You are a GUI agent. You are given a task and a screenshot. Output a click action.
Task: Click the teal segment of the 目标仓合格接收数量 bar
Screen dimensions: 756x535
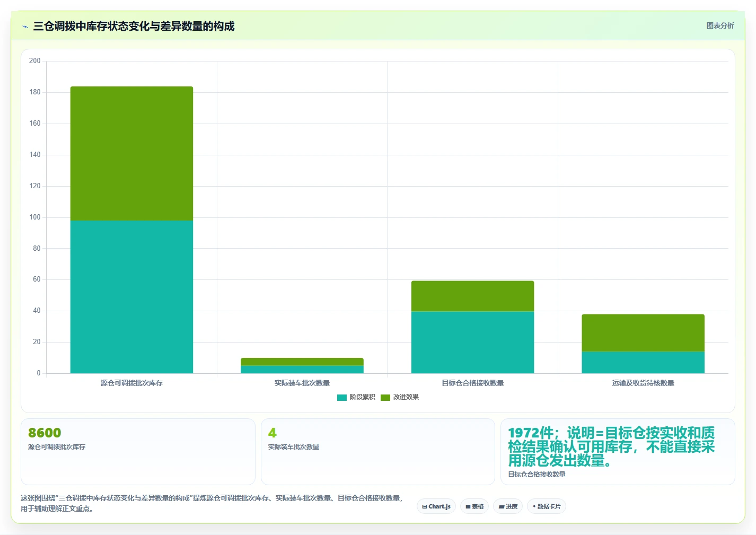(472, 342)
